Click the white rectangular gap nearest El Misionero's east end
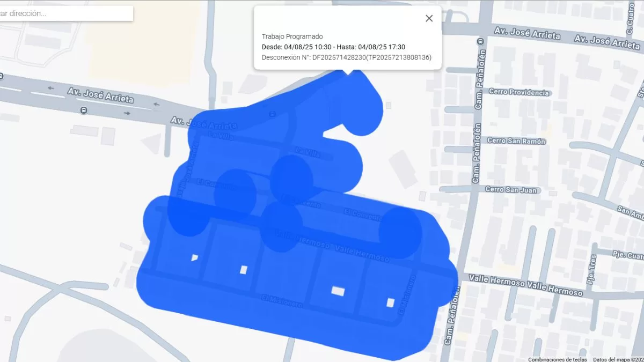 (x=390, y=302)
